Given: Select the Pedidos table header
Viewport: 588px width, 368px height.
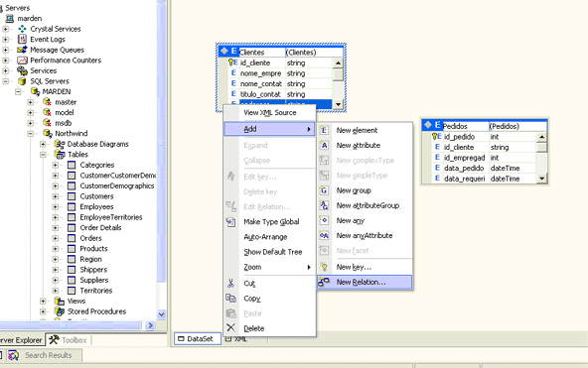Looking at the screenshot, I should [x=485, y=126].
